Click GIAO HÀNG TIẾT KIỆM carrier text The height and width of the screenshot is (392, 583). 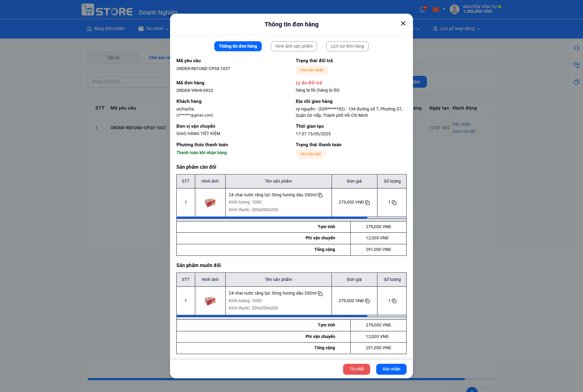pos(198,133)
